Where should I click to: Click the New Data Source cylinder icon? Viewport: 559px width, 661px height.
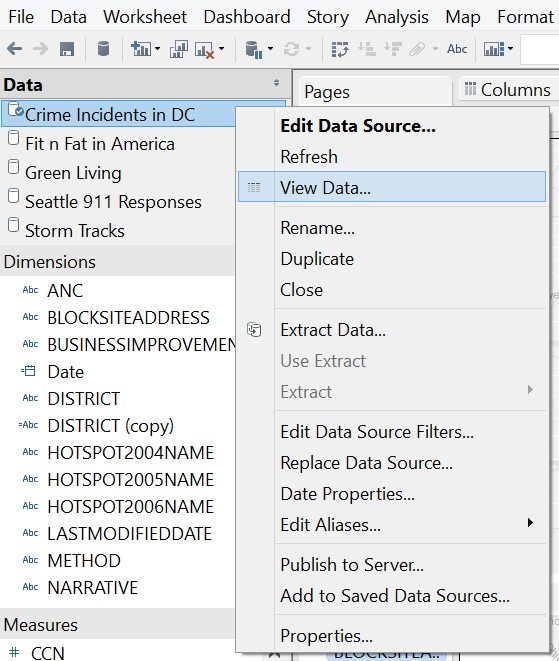coord(103,49)
